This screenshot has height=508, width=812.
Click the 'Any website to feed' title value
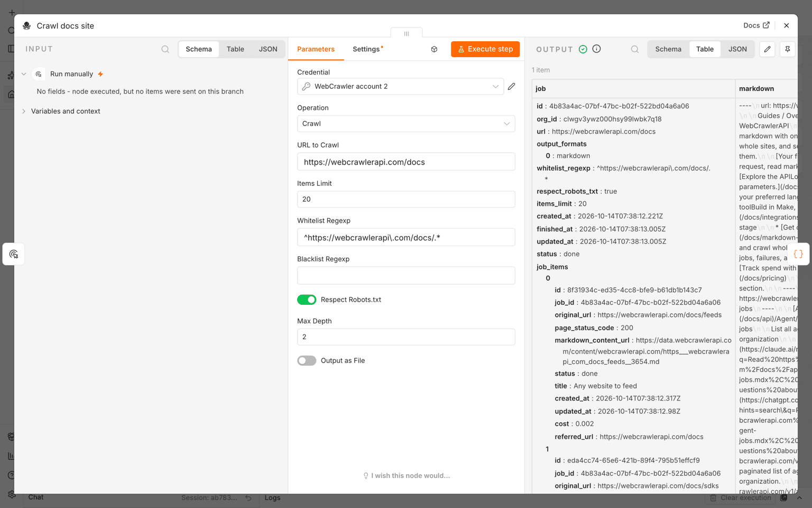(x=605, y=386)
